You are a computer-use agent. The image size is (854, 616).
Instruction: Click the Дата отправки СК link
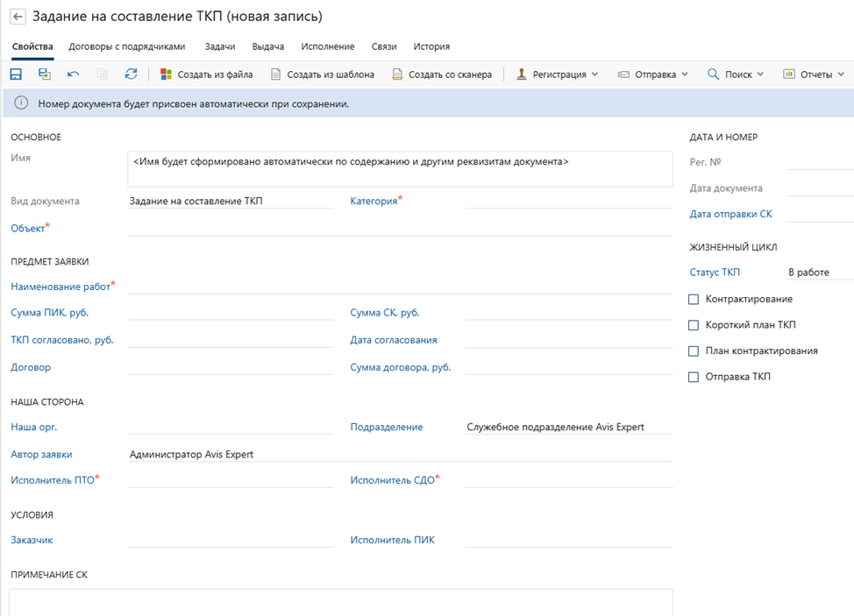coord(731,214)
